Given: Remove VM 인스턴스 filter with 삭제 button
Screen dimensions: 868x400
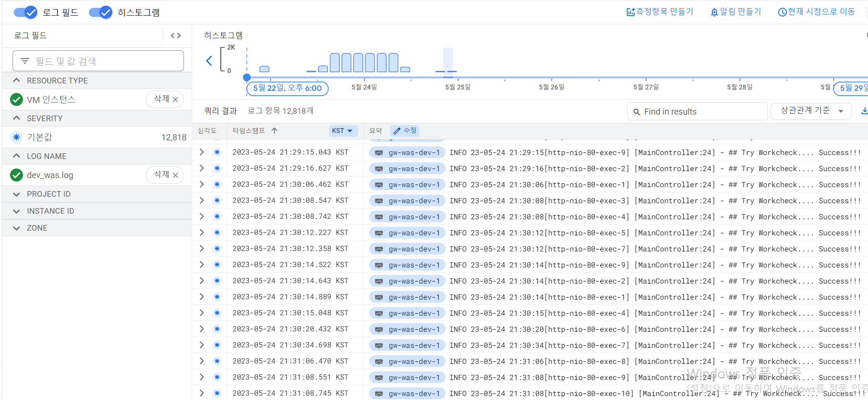Looking at the screenshot, I should tap(165, 99).
